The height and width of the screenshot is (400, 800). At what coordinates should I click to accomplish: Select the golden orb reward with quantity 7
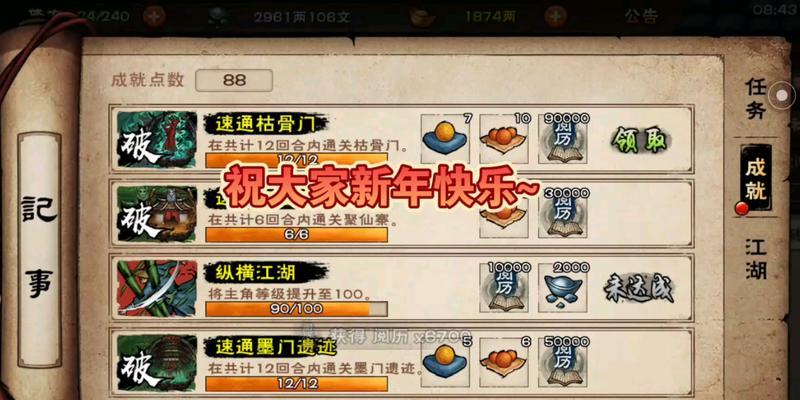445,139
